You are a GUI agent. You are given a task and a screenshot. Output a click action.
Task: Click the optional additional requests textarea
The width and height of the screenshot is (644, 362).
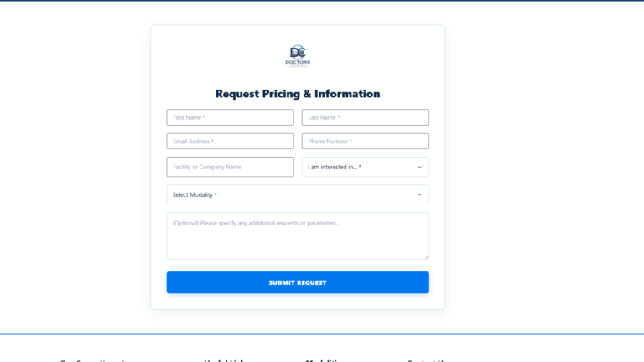298,235
